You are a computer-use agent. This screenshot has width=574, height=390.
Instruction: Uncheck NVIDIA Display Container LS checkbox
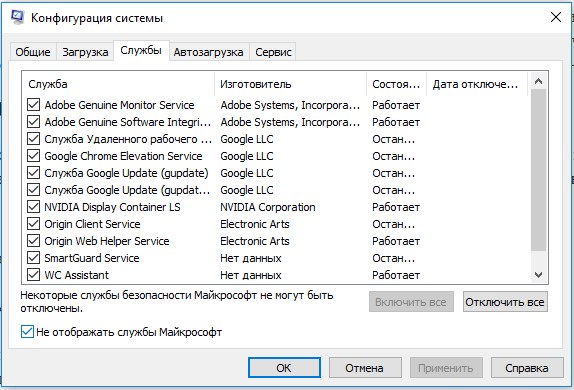click(x=33, y=207)
